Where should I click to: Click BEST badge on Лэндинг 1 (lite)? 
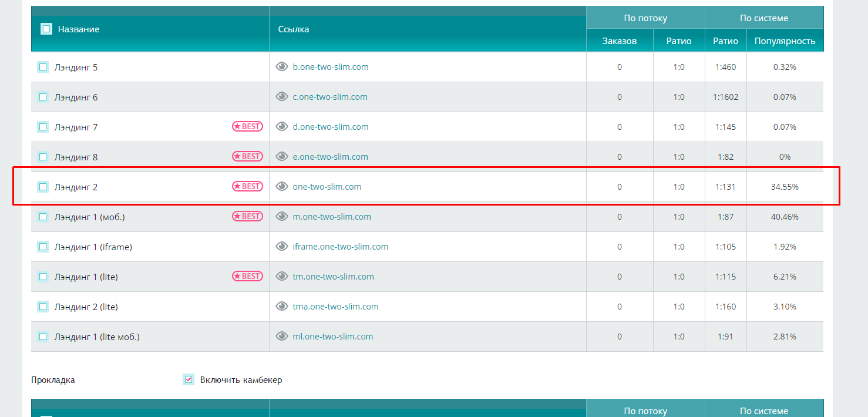point(247,276)
